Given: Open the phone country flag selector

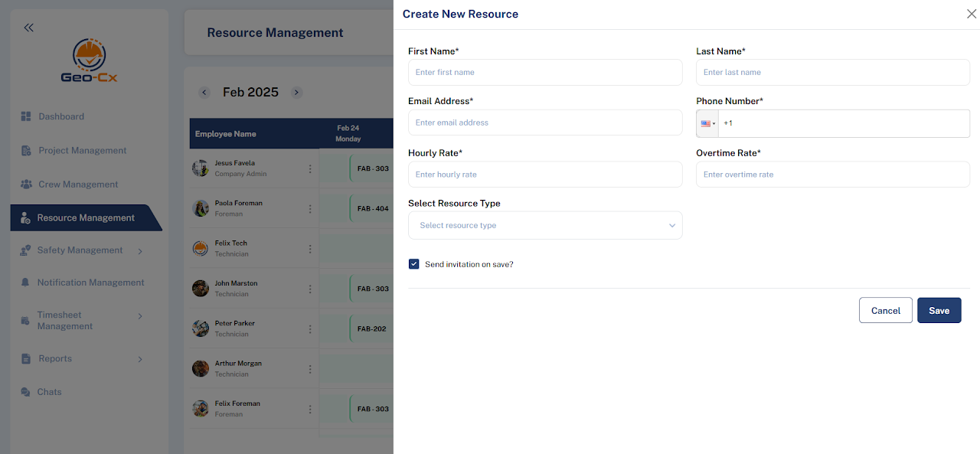Looking at the screenshot, I should (x=707, y=123).
